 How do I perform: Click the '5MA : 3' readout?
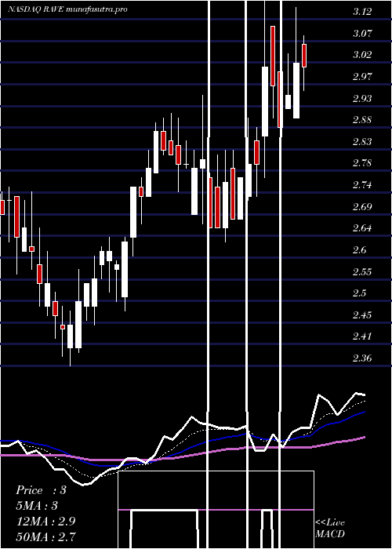(x=37, y=506)
